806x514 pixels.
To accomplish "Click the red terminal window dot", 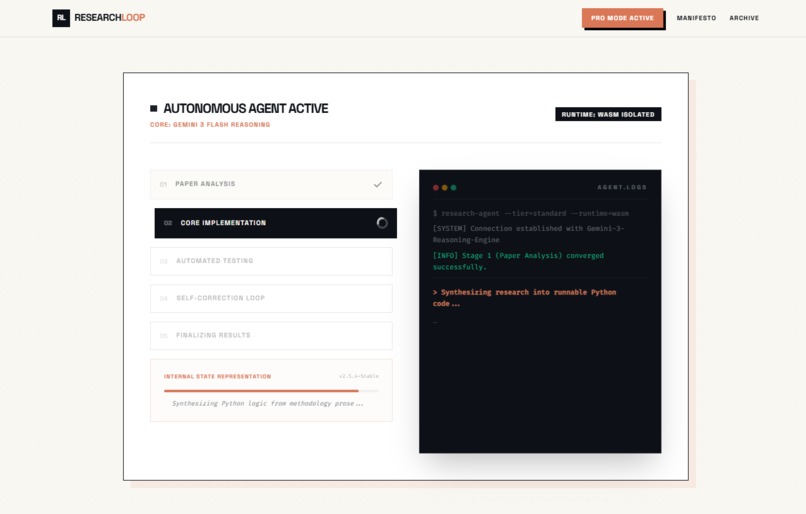I will (436, 188).
